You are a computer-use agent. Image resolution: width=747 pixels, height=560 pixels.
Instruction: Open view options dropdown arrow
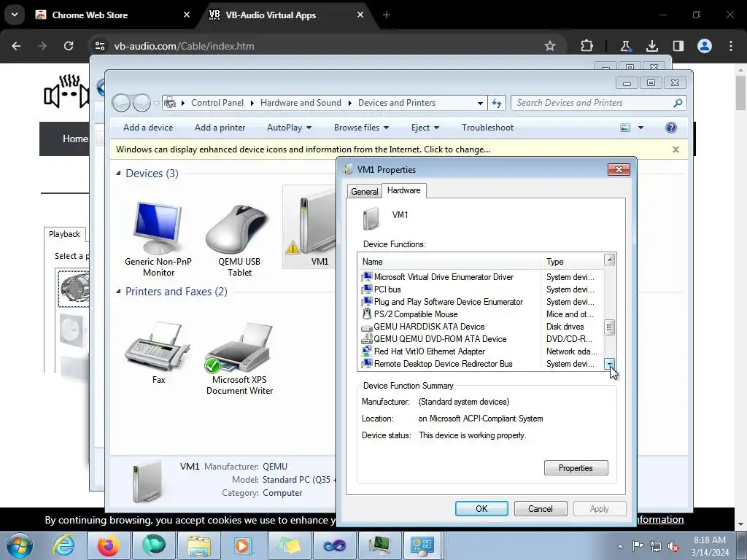(640, 128)
